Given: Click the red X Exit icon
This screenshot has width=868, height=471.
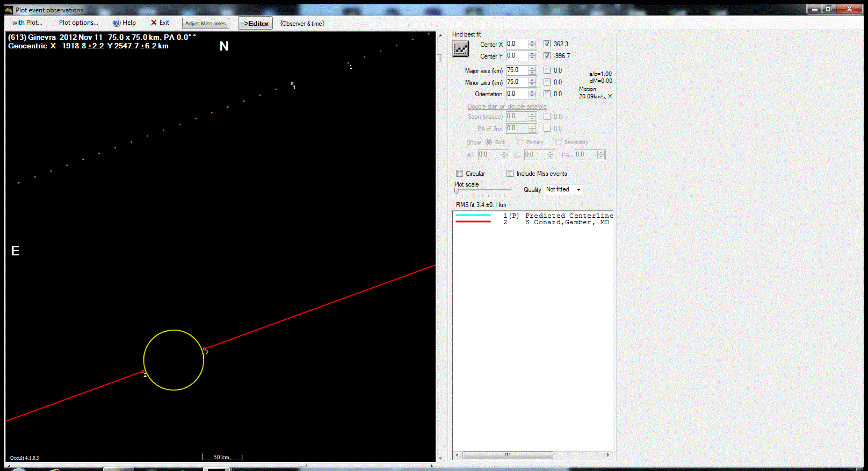Looking at the screenshot, I should 154,23.
